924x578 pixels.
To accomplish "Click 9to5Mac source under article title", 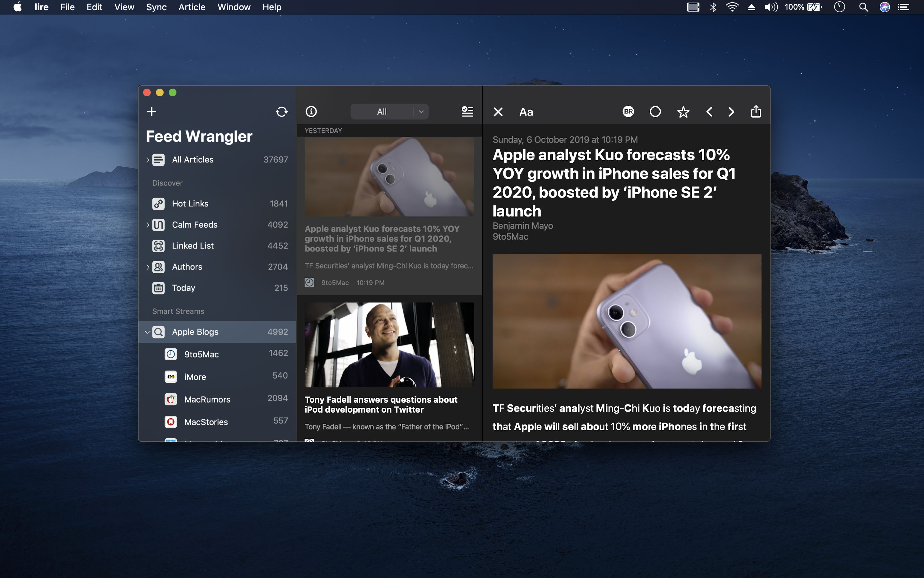I will 510,237.
